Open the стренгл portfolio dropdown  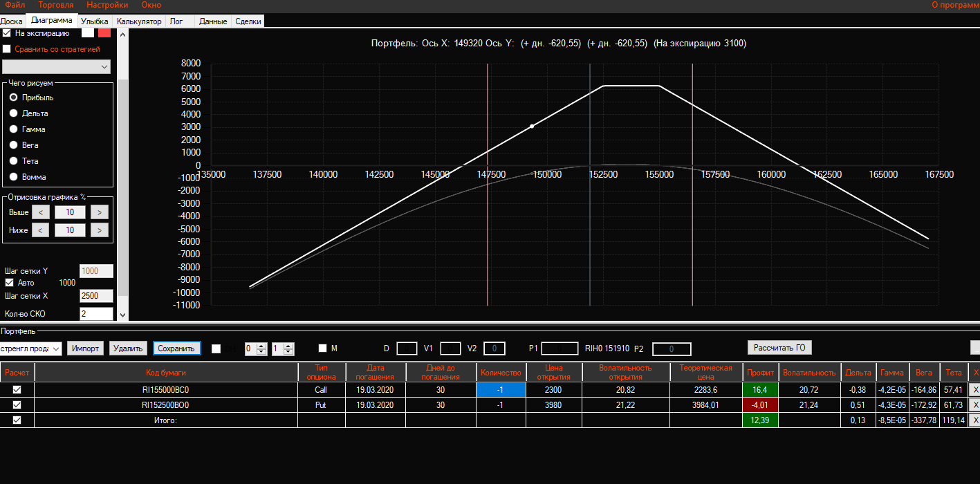[31, 348]
